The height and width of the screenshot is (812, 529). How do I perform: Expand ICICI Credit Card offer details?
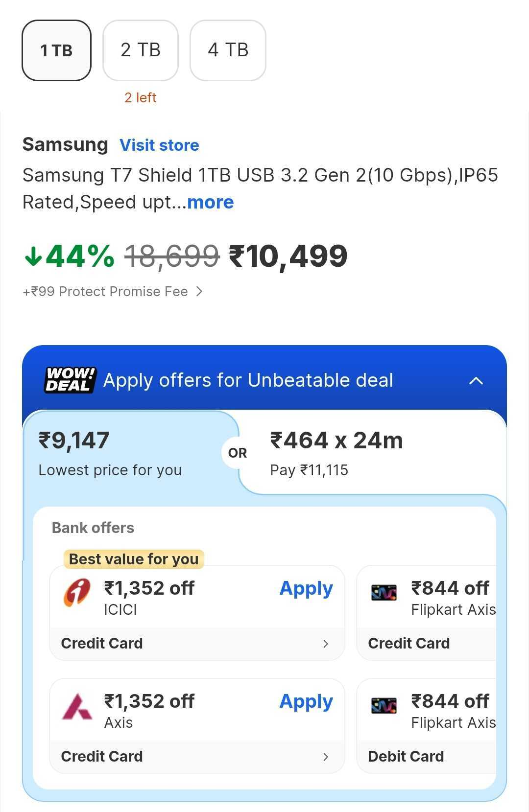coord(326,644)
